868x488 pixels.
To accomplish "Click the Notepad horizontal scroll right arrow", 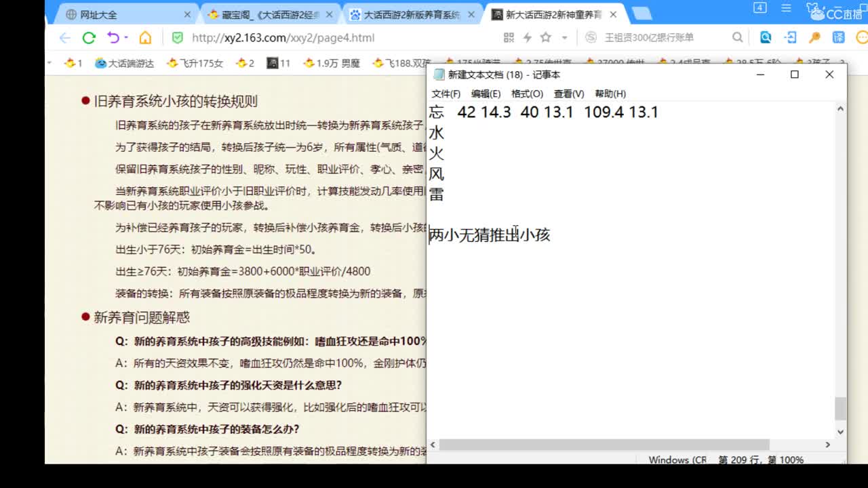I will (x=827, y=445).
